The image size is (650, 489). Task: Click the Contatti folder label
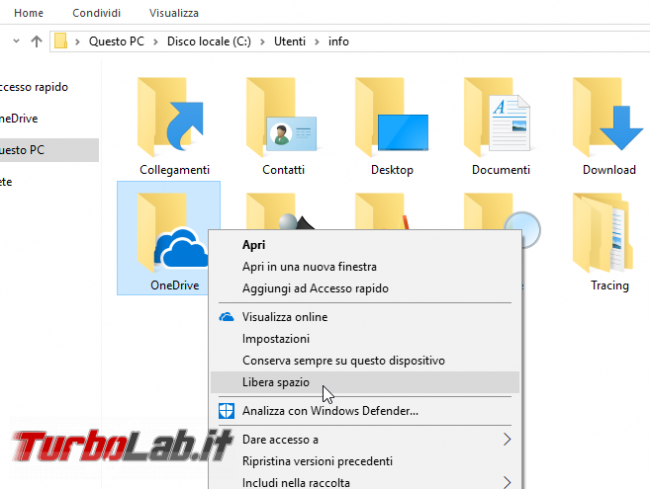283,170
